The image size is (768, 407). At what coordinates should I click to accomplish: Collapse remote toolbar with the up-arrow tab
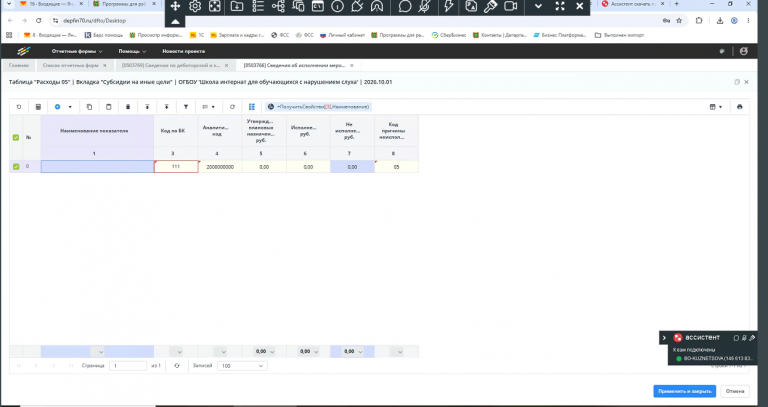pyautogui.click(x=175, y=22)
